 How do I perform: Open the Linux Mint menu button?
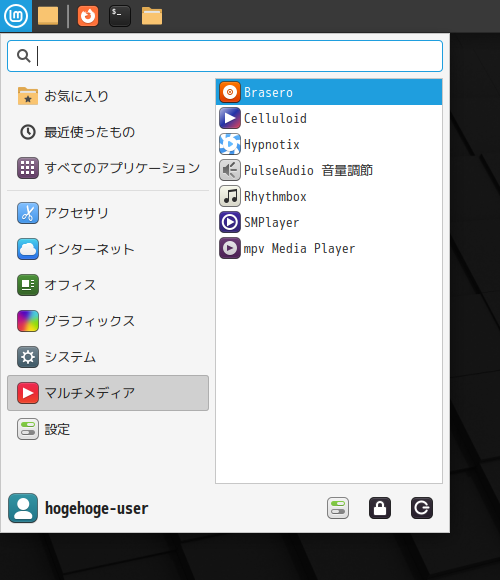coord(16,16)
